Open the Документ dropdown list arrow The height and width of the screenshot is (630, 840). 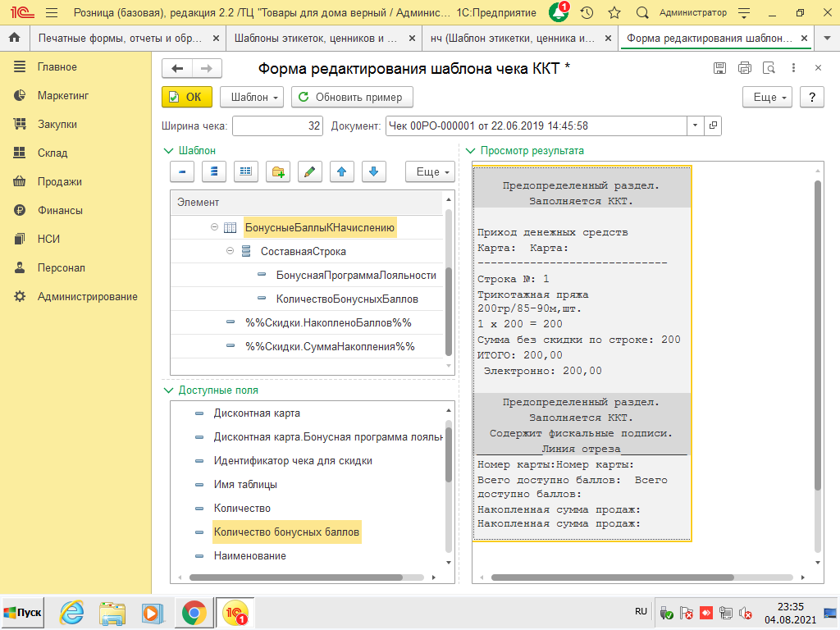tap(695, 126)
